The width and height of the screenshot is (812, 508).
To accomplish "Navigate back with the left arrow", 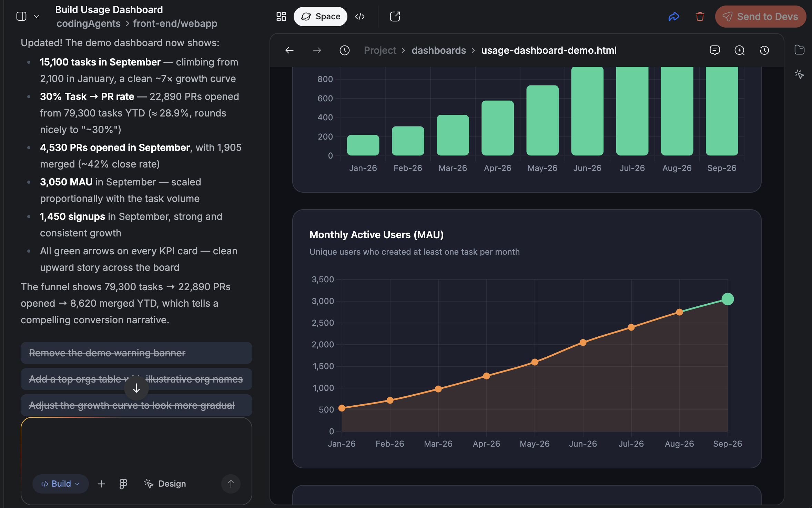I will click(290, 50).
